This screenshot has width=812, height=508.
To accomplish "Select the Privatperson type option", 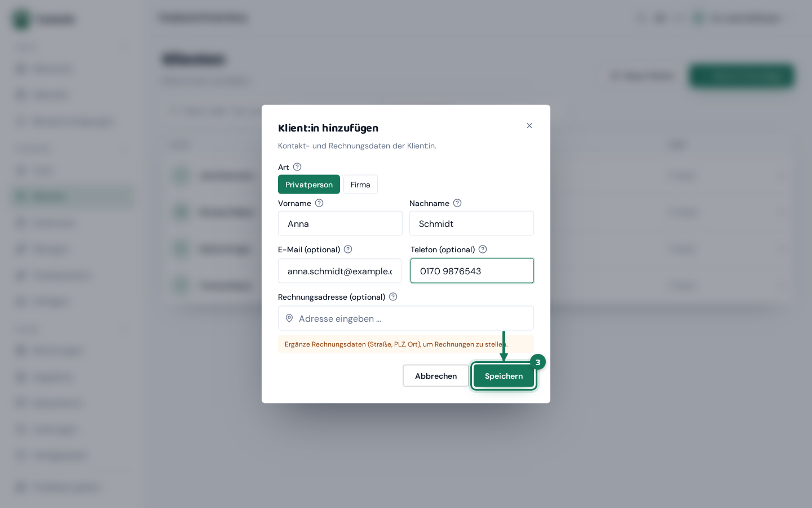I will pos(309,185).
